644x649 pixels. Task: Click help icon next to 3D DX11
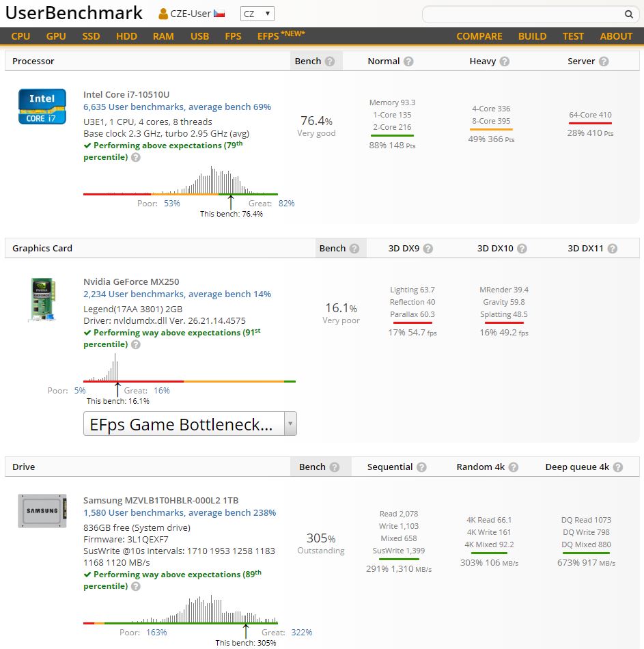[613, 249]
